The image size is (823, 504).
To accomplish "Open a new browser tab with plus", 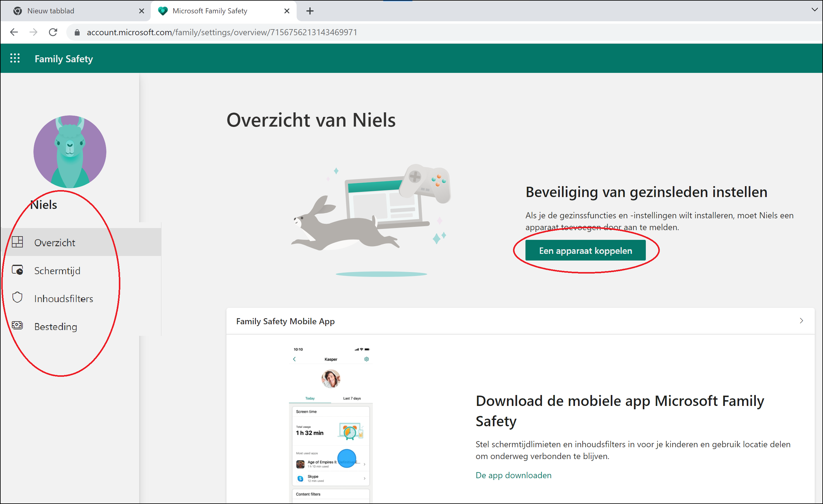I will [310, 11].
